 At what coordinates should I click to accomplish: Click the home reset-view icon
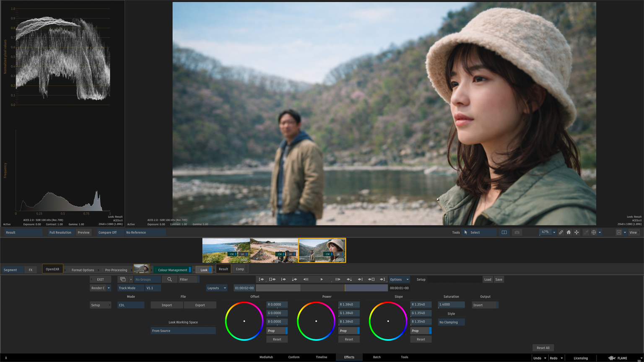[x=569, y=232]
